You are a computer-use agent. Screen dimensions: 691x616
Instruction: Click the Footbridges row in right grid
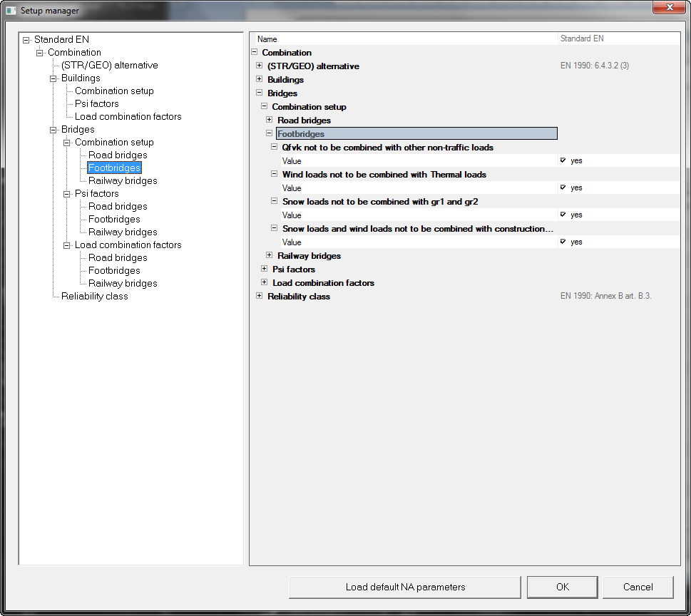click(416, 133)
